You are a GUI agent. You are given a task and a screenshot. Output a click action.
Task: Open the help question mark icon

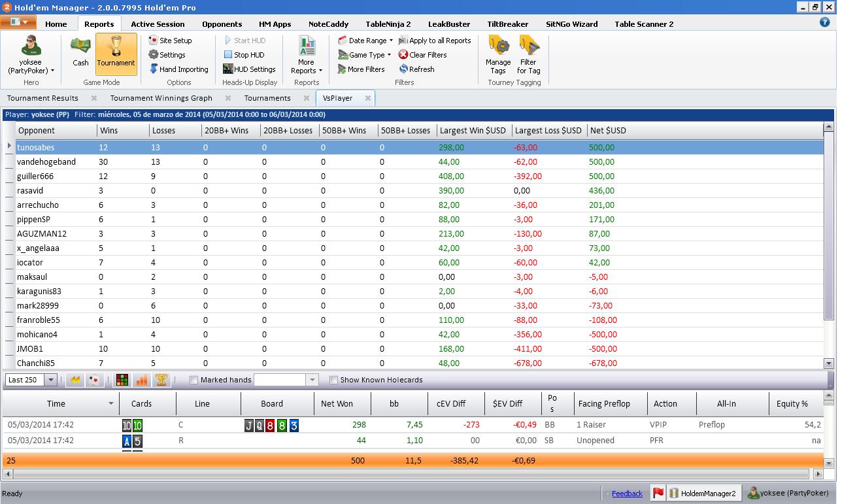point(825,22)
